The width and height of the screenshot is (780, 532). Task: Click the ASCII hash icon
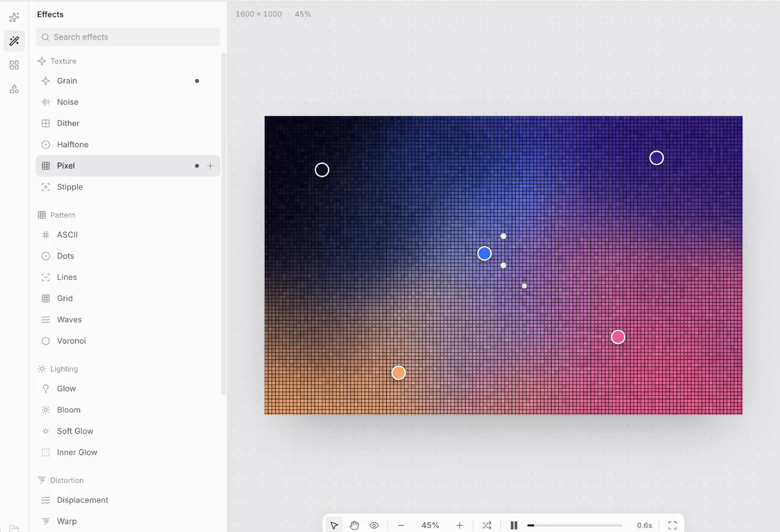45,235
